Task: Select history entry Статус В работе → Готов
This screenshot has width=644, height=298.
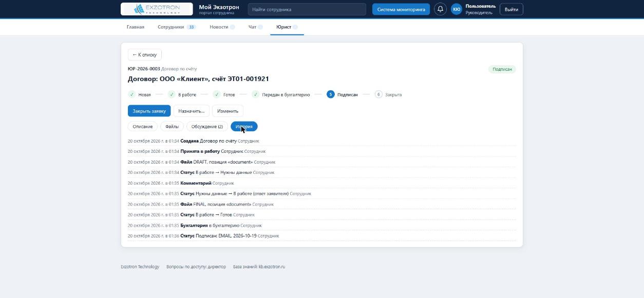Action: pyautogui.click(x=322, y=215)
